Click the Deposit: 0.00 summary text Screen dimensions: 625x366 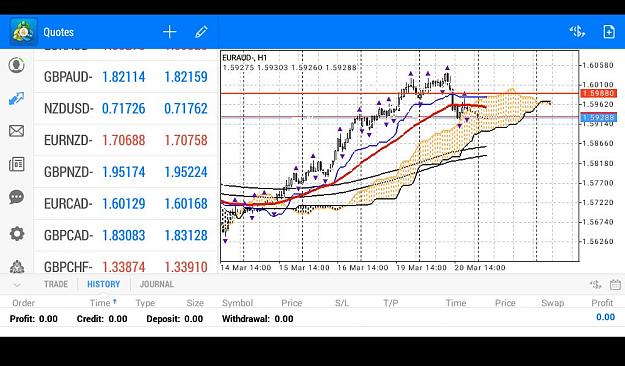[175, 319]
